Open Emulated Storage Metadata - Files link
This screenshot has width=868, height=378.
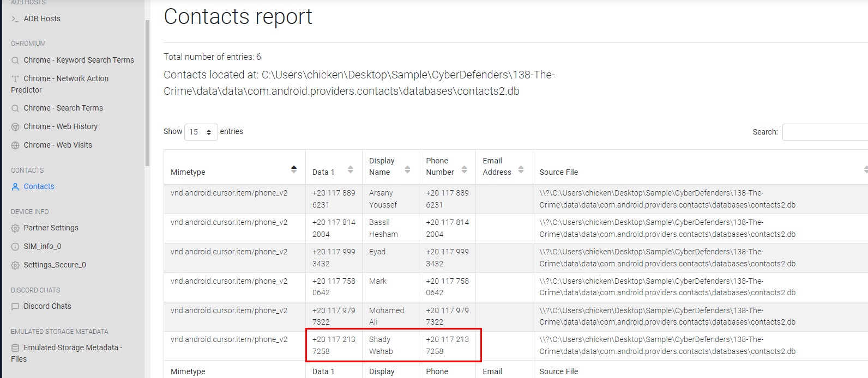pyautogui.click(x=67, y=353)
